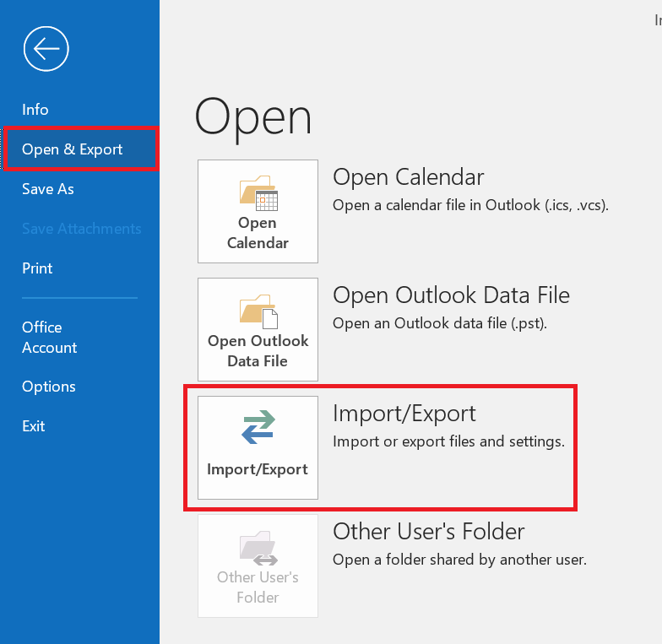Screen dimensions: 662x644
Task: Click the large 'Open Outlook Data File' heading
Action: [x=451, y=295]
